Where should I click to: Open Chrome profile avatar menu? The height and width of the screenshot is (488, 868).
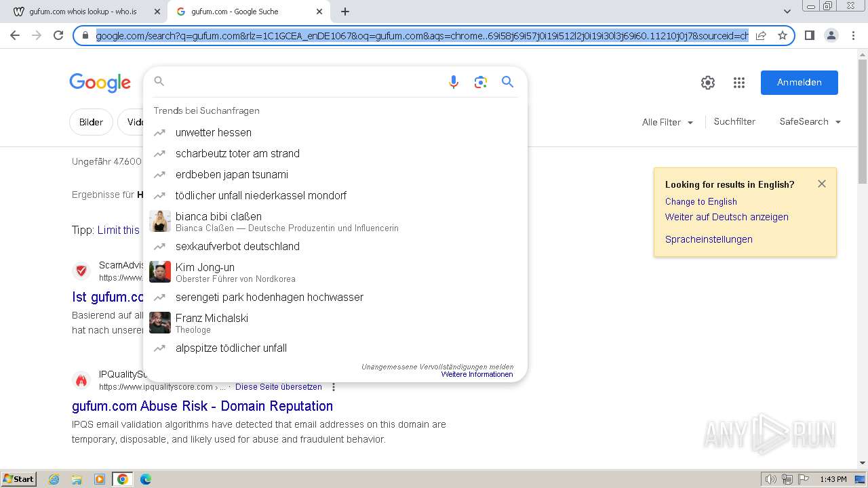tap(831, 35)
